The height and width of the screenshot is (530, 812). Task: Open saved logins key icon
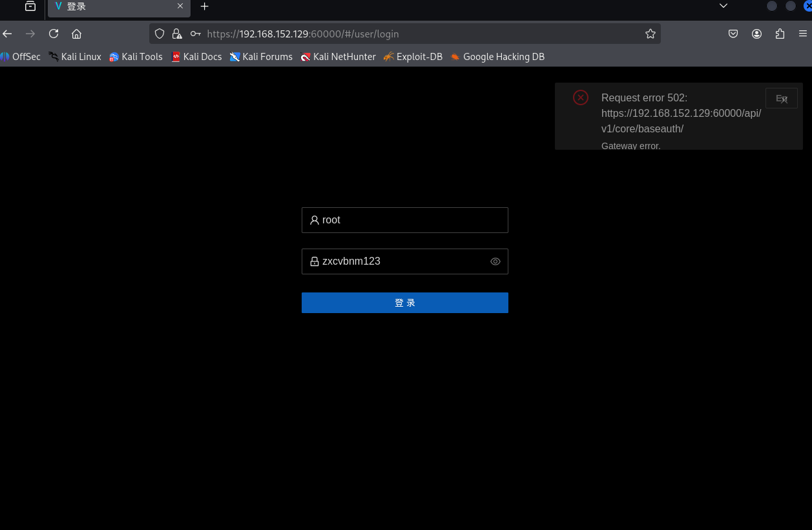click(x=195, y=34)
